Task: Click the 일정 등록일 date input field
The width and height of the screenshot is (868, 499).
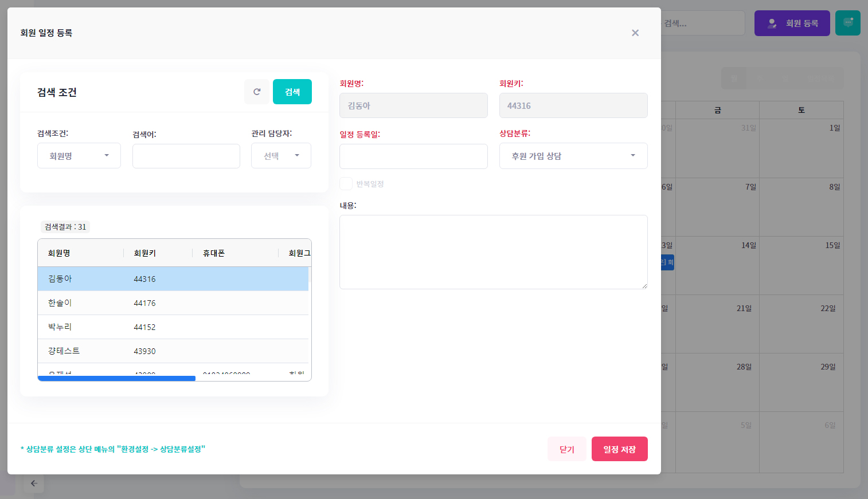Action: point(413,156)
